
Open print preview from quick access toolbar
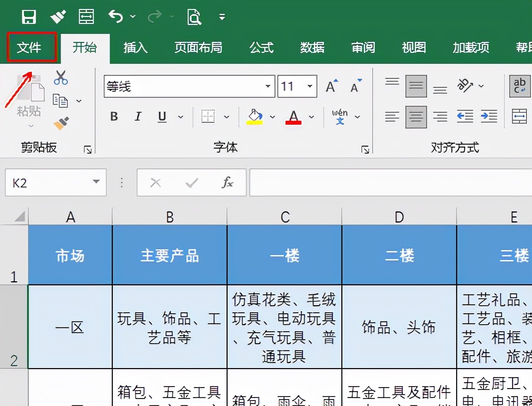[x=193, y=16]
